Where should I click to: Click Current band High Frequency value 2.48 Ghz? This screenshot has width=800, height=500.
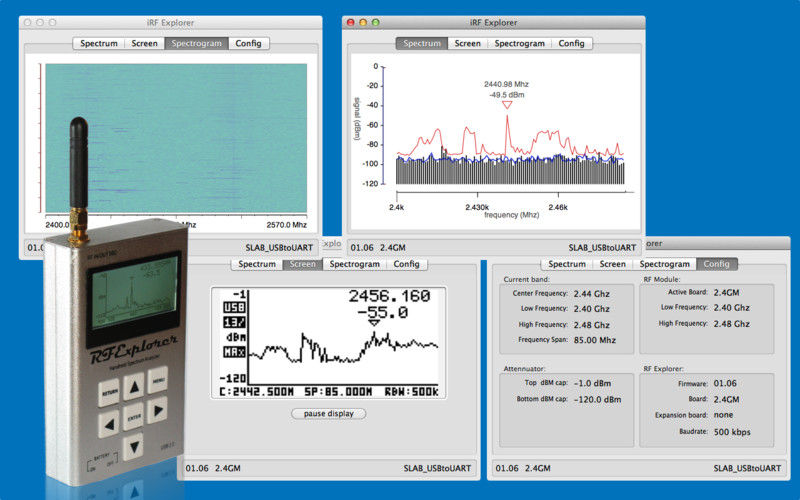click(x=591, y=325)
